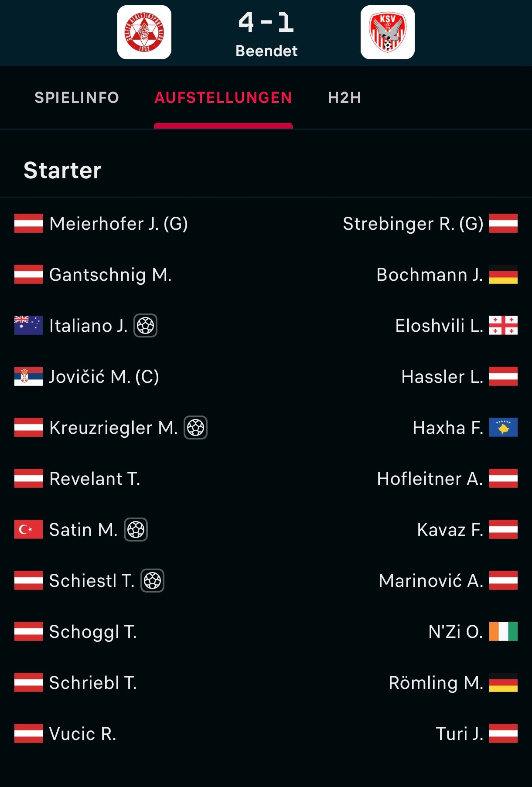
Task: Select Römling M. from away lineup
Action: coord(436,683)
